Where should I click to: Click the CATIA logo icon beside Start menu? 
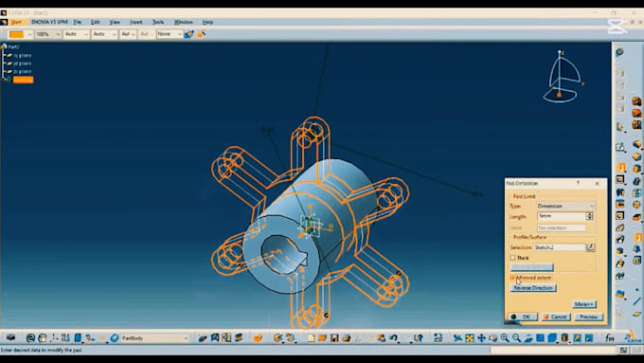click(4, 22)
